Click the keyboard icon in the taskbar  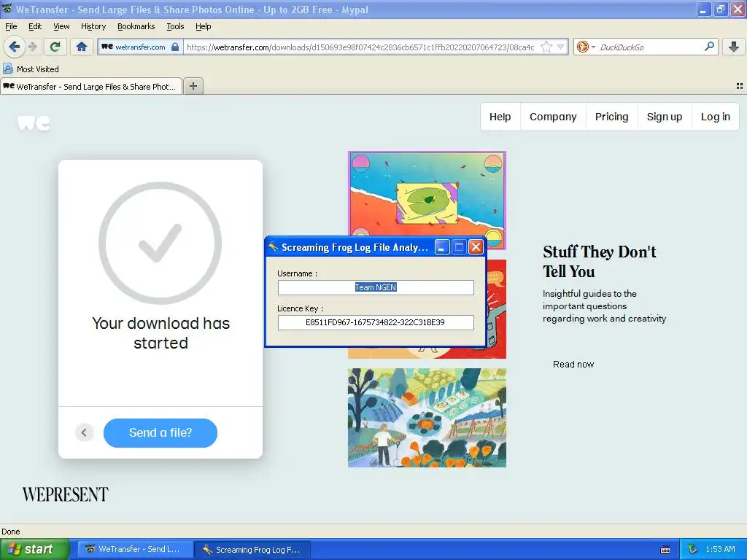[665, 550]
